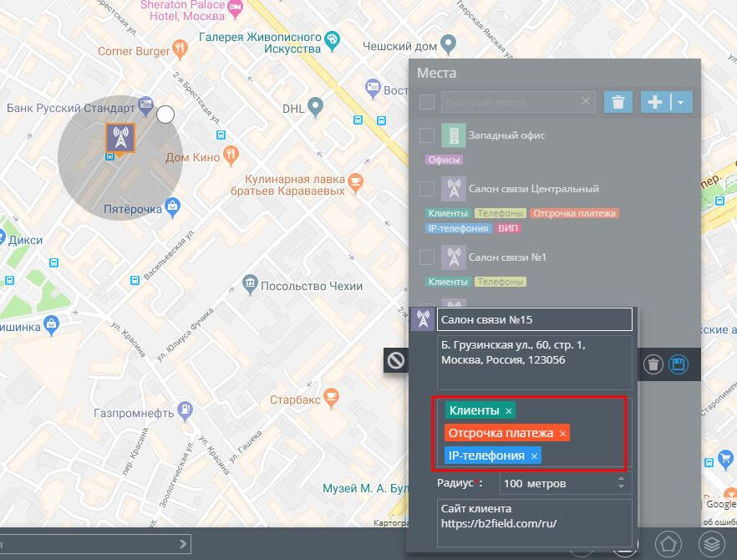The width and height of the screenshot is (737, 560).
Task: Select the Салон связи №1 place name
Action: pos(507,257)
